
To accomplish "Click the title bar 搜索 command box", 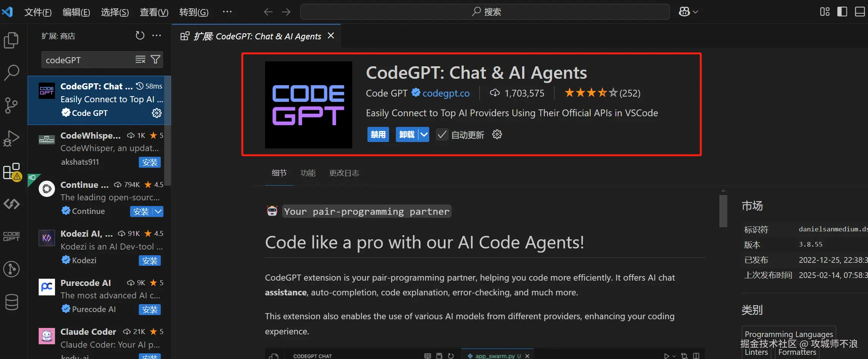I will coord(485,12).
